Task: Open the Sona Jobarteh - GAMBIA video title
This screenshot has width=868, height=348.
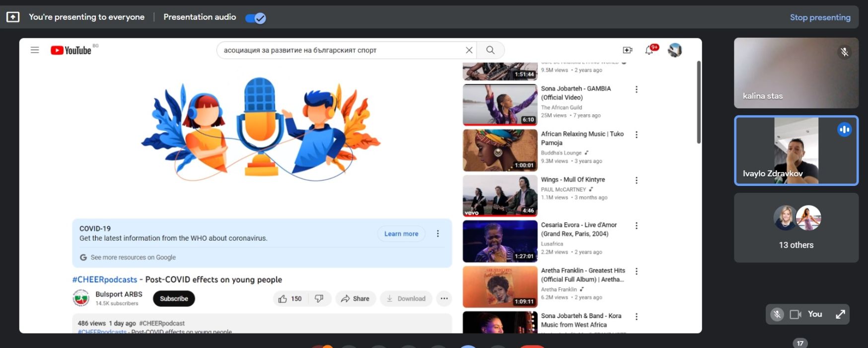Action: 576,93
